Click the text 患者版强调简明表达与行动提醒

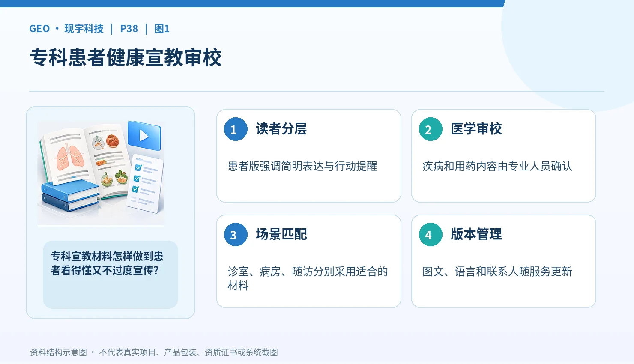[x=302, y=166]
